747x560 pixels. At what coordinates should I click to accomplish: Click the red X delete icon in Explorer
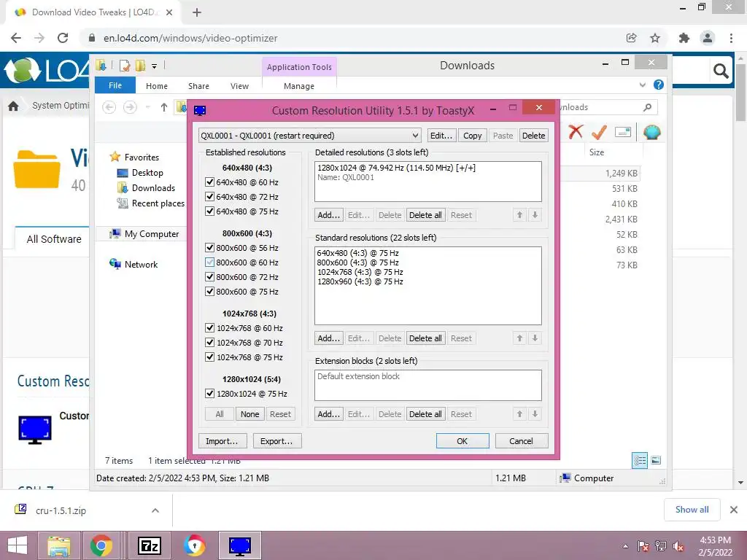[576, 132]
